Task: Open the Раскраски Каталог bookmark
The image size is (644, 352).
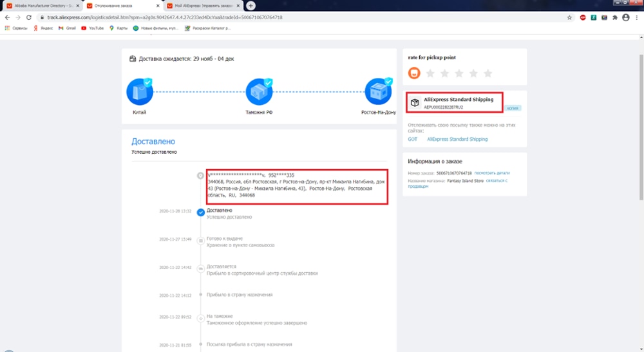Action: tap(208, 28)
